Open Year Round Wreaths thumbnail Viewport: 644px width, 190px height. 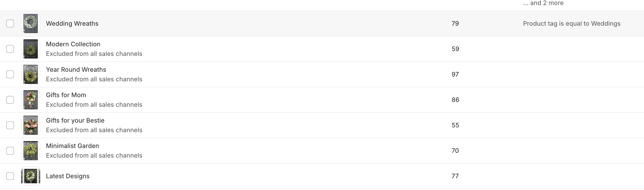(30, 74)
